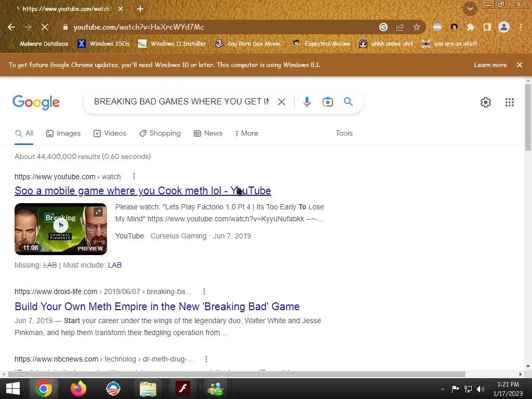Open the network tray icon

click(x=468, y=389)
